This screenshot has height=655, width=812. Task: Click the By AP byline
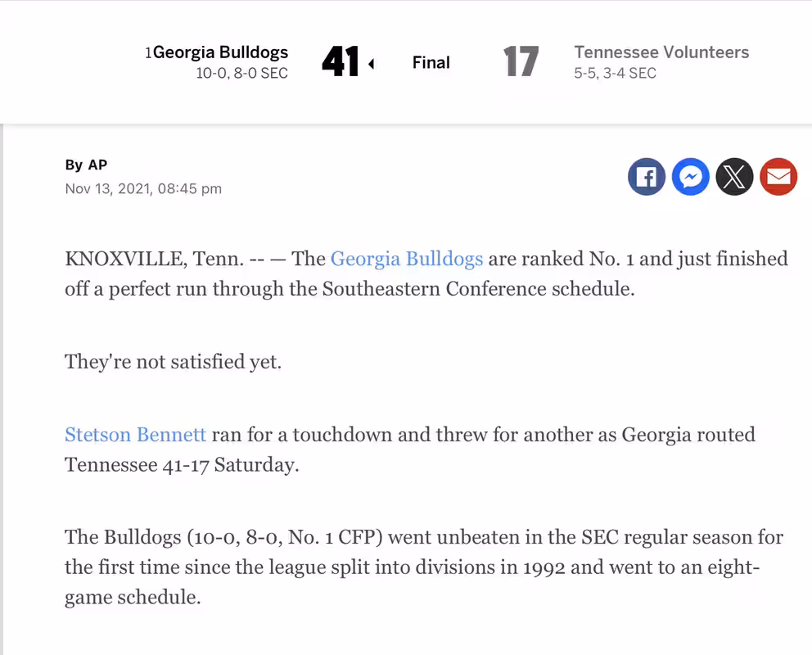point(86,165)
